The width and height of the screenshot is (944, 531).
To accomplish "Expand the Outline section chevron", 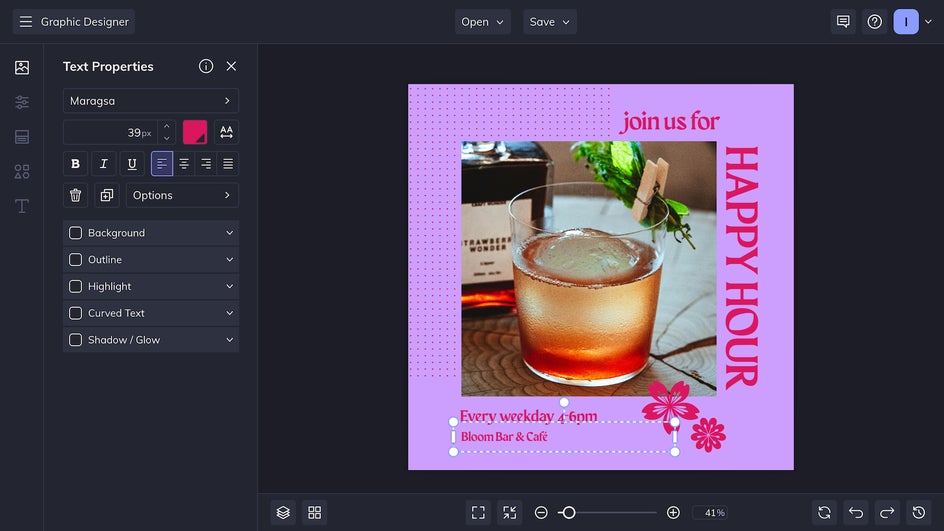I will point(229,259).
